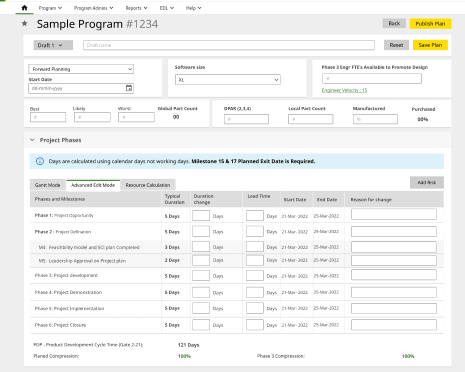Screen dimensions: 465x372
Task: Favorite Sample Program with star icon
Action: tap(24, 23)
